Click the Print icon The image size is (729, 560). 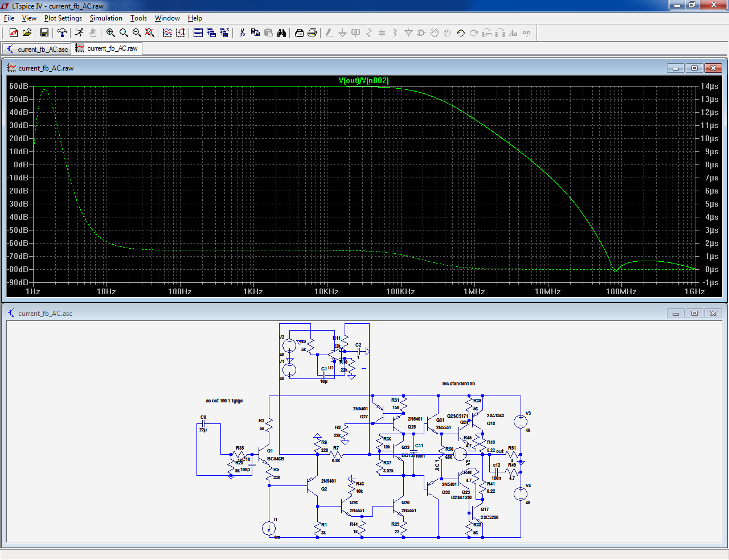point(312,33)
